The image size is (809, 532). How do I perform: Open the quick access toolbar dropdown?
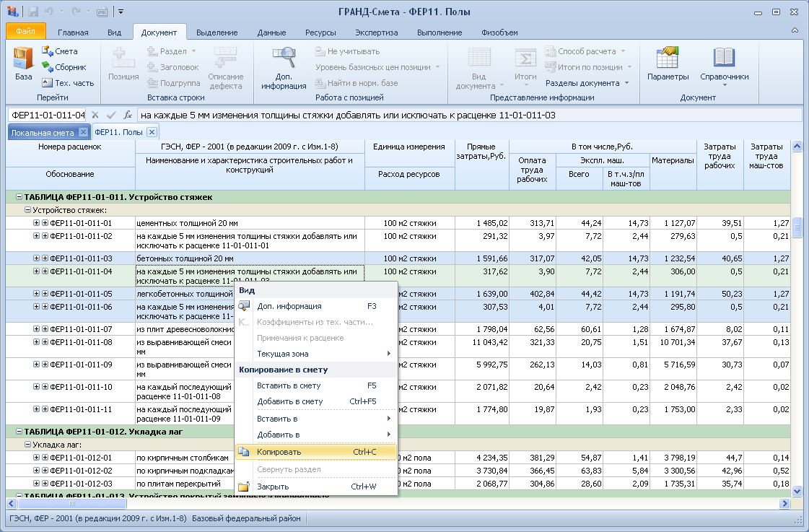pos(121,12)
